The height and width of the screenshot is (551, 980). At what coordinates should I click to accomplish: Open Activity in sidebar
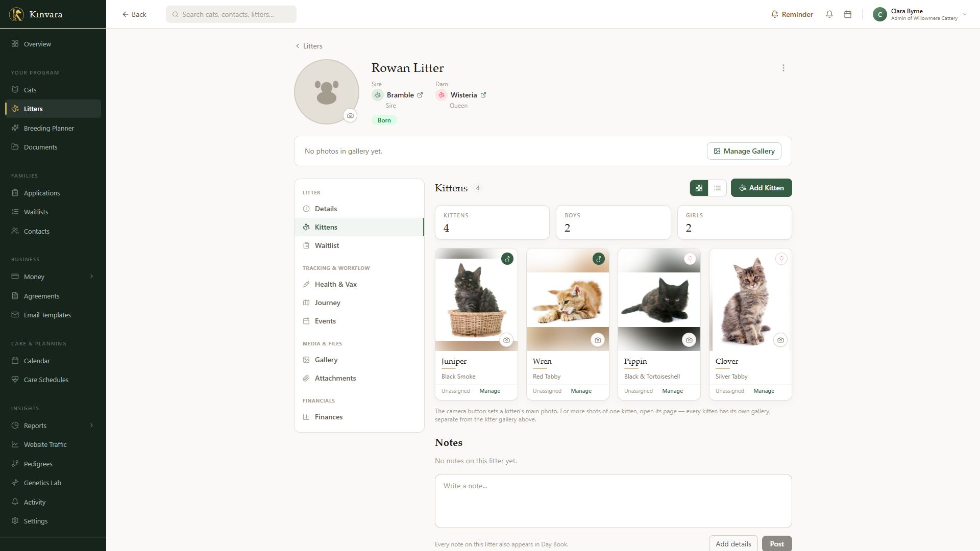click(53, 502)
